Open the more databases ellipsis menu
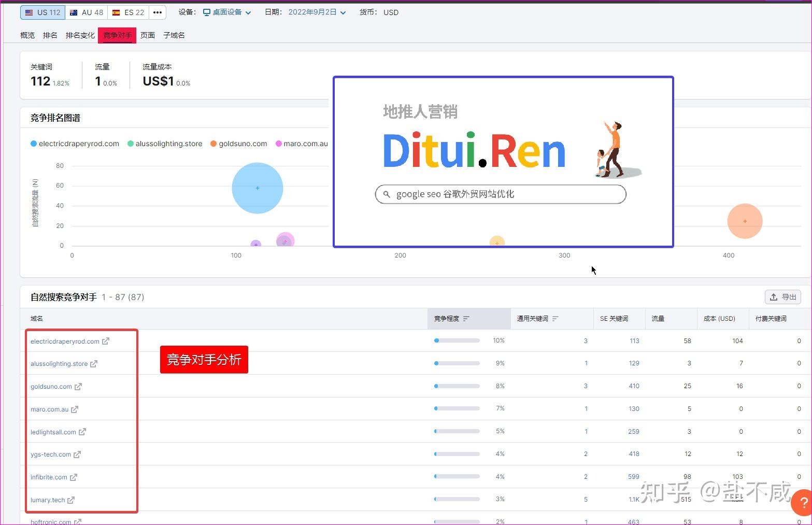 (x=158, y=12)
